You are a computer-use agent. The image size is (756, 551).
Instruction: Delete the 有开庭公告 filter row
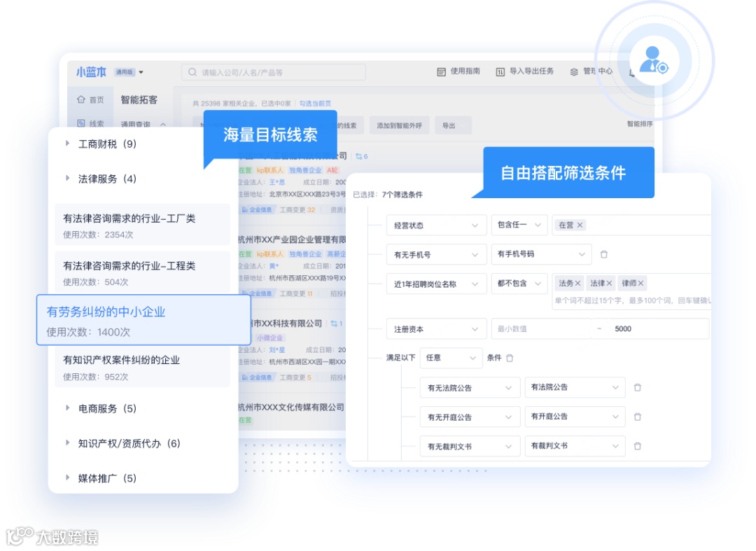coord(638,417)
